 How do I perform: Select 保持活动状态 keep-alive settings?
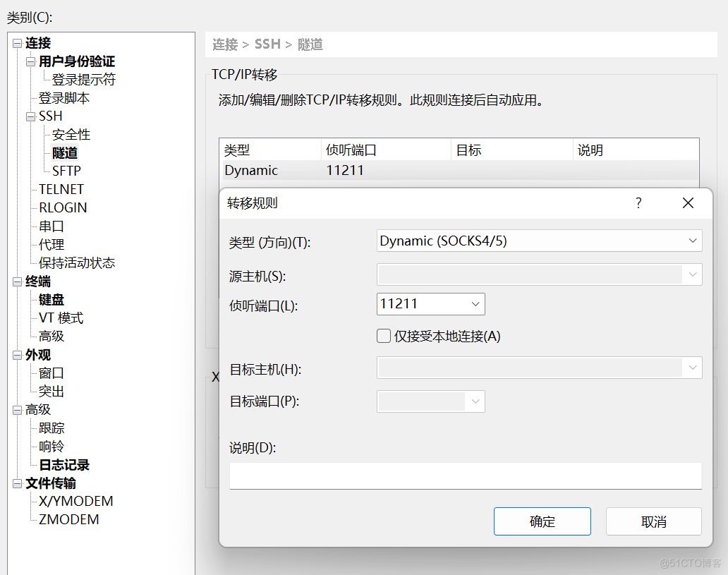(76, 262)
